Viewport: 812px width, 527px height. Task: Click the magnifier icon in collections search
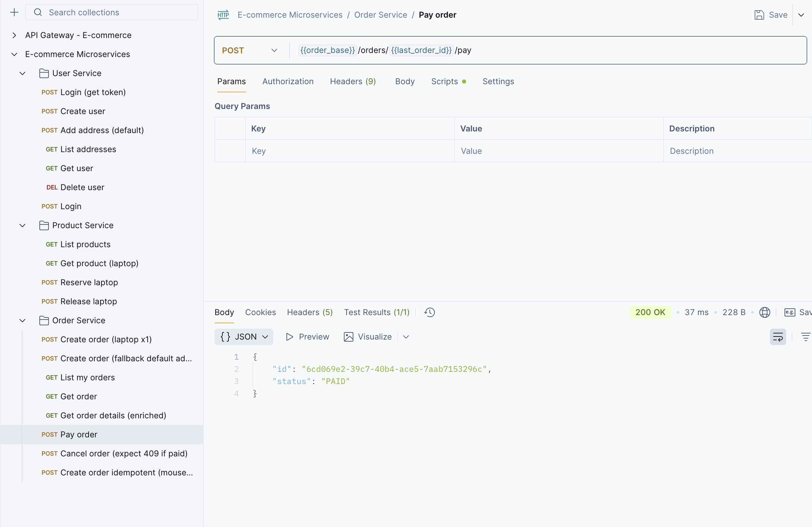[x=38, y=12]
